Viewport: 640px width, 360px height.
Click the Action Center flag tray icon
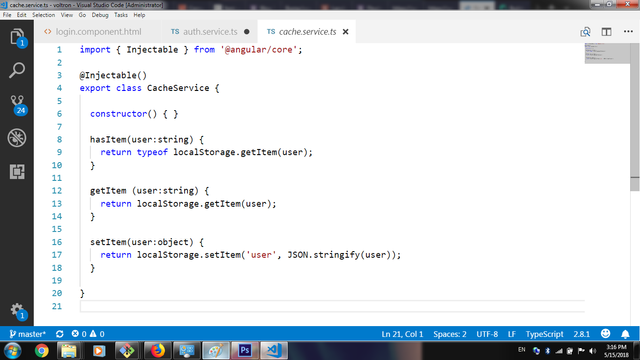[581, 351]
